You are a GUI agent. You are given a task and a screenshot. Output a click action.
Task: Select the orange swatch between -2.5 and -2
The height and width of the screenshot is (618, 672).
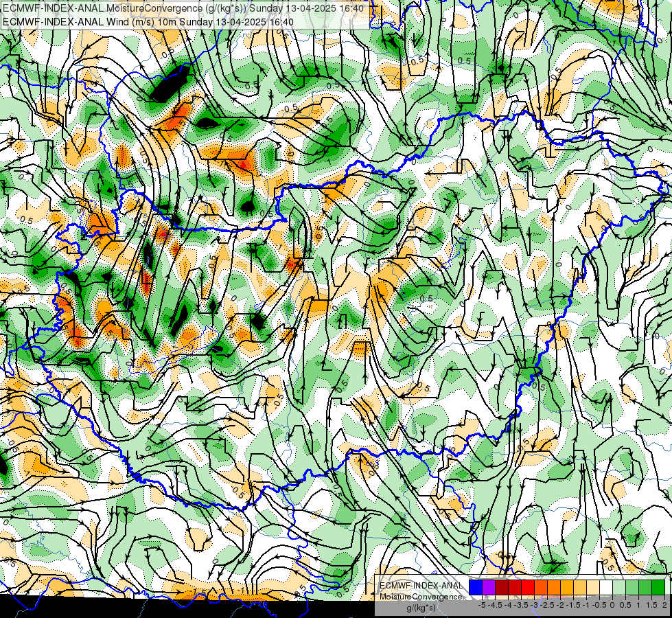pos(554,588)
